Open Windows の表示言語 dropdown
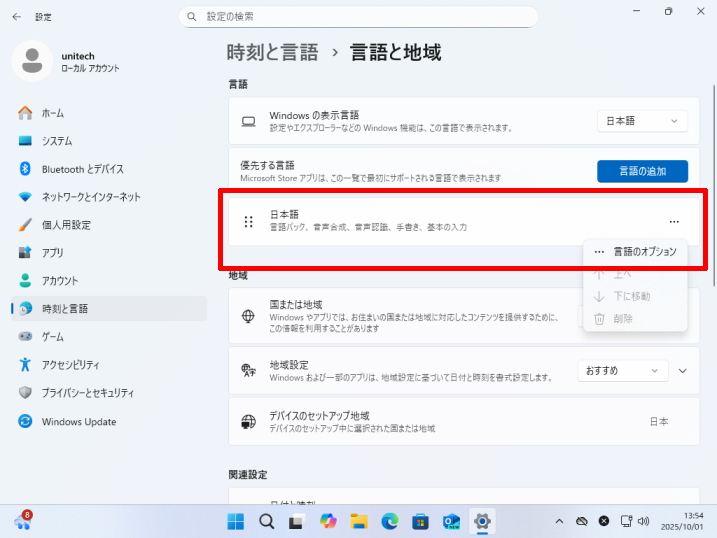 642,121
